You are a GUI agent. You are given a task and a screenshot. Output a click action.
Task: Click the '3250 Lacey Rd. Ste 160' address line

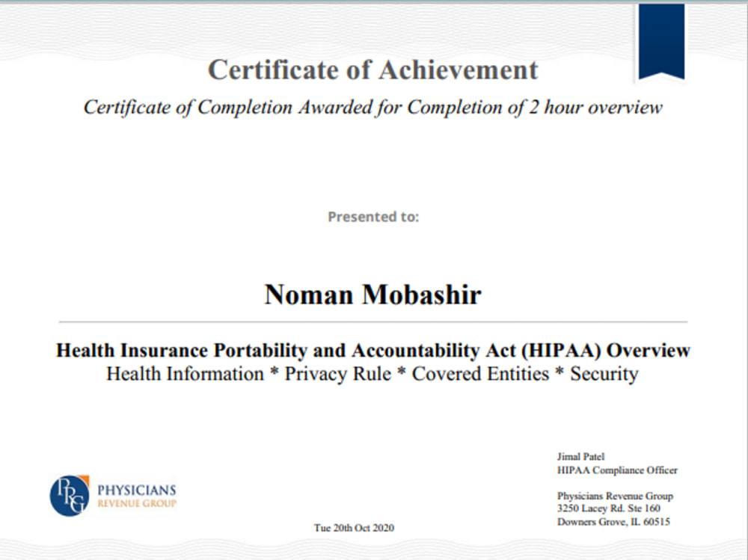pos(609,508)
